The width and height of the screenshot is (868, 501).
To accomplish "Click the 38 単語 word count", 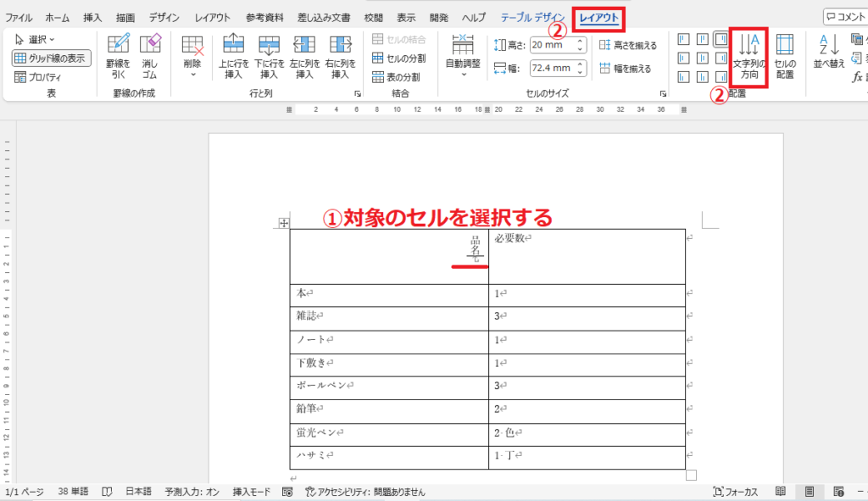I will [73, 492].
